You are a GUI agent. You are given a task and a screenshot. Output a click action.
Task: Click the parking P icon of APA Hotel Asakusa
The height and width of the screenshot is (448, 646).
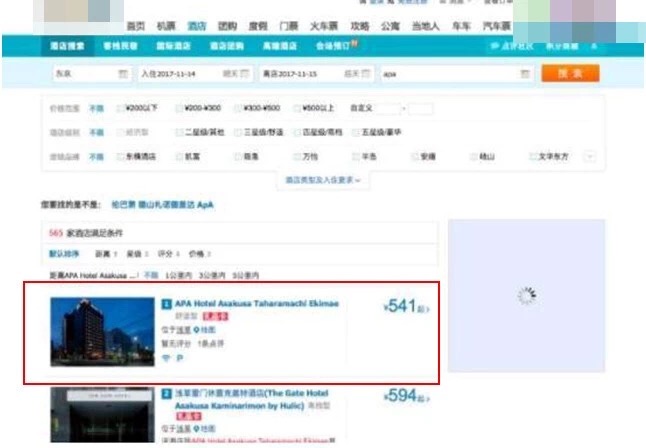point(180,358)
